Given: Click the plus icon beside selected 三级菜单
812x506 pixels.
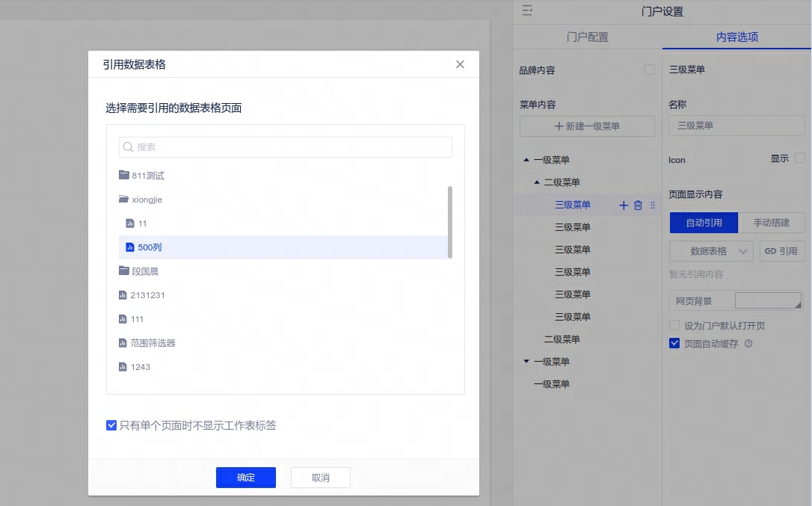Looking at the screenshot, I should [x=624, y=206].
